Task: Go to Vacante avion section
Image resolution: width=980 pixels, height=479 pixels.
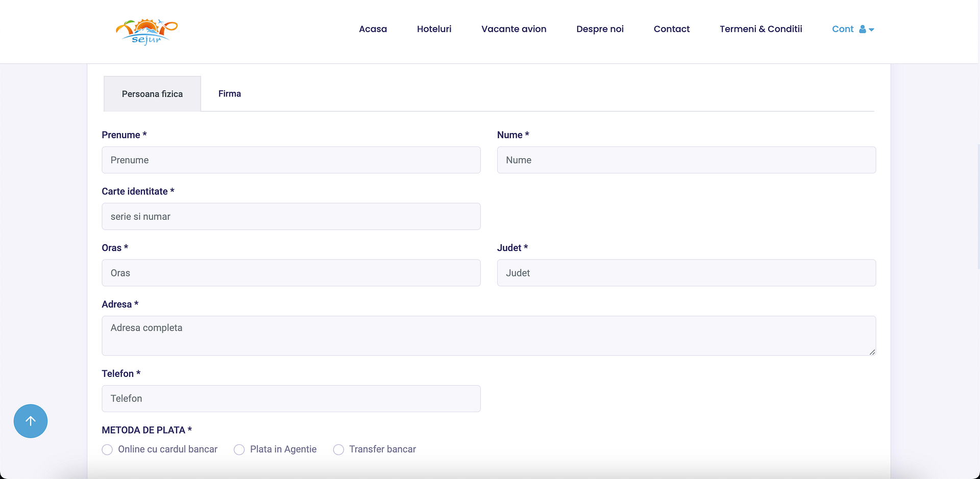Action: point(513,29)
